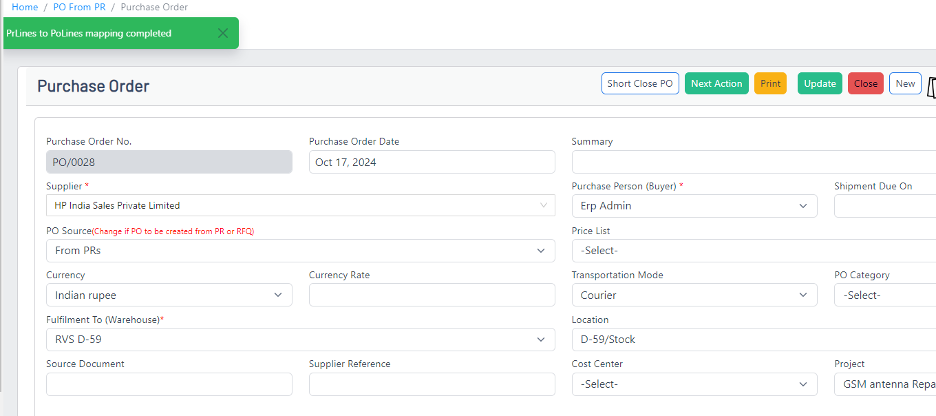
Task: Click the yellow Print button
Action: pos(770,84)
